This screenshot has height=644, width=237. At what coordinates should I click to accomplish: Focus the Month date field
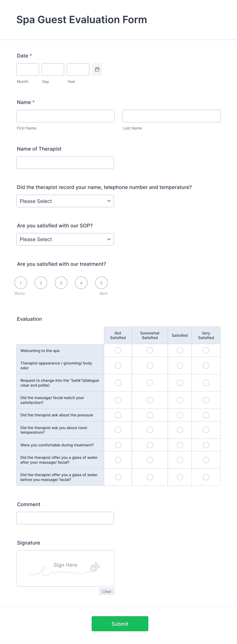click(x=28, y=69)
